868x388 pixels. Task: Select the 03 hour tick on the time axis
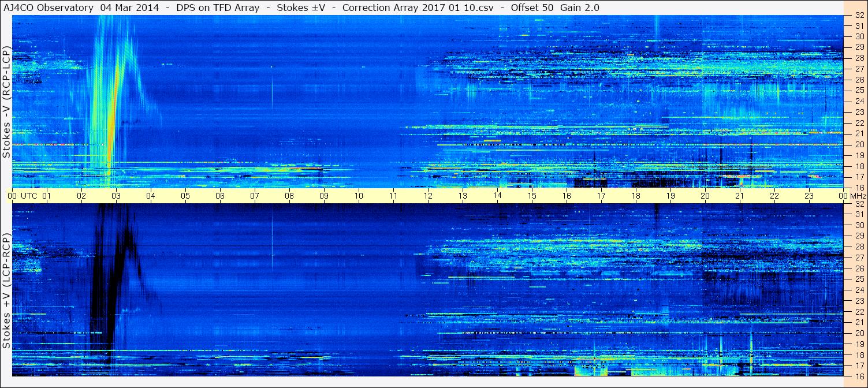[x=116, y=196]
